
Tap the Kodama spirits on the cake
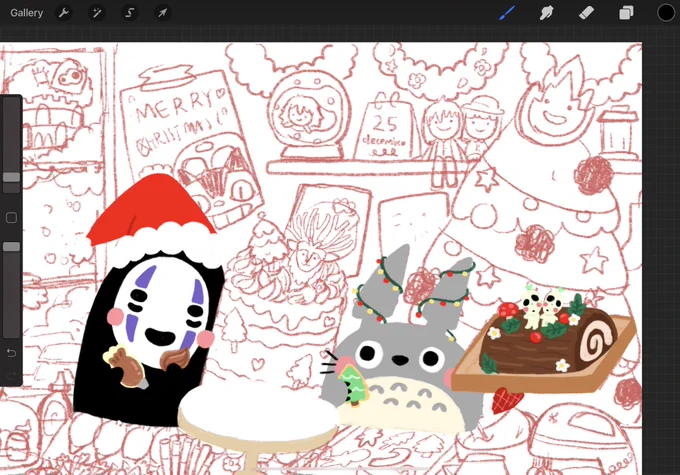click(x=541, y=308)
